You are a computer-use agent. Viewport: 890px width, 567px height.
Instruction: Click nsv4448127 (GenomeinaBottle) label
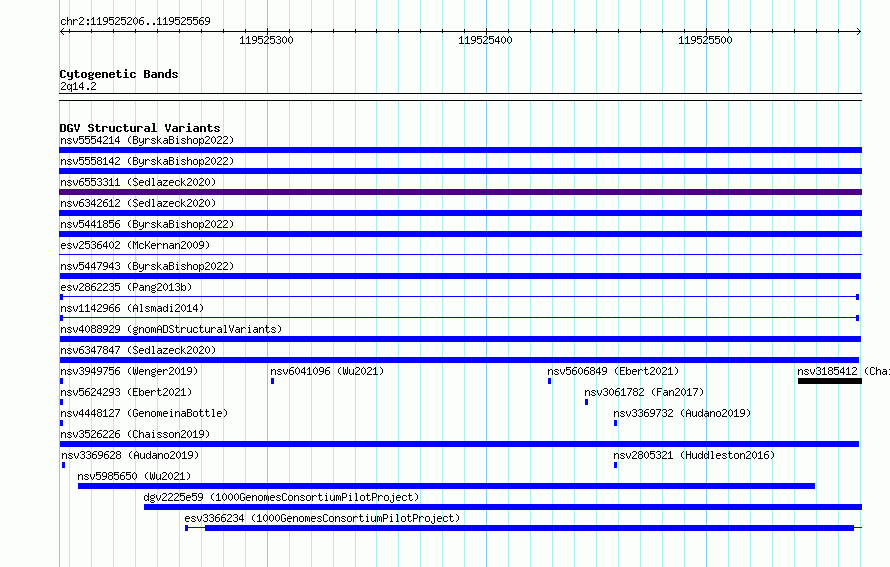point(144,413)
